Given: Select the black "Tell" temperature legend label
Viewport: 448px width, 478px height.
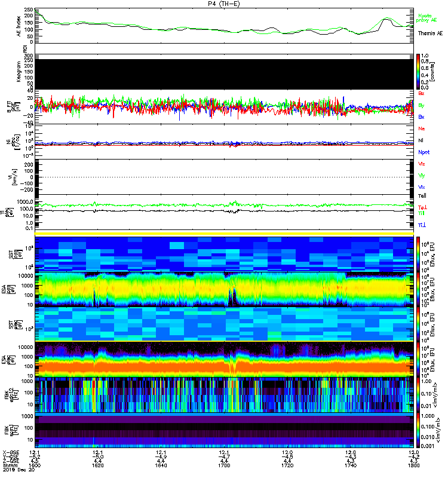Looking at the screenshot, I should 422,196.
